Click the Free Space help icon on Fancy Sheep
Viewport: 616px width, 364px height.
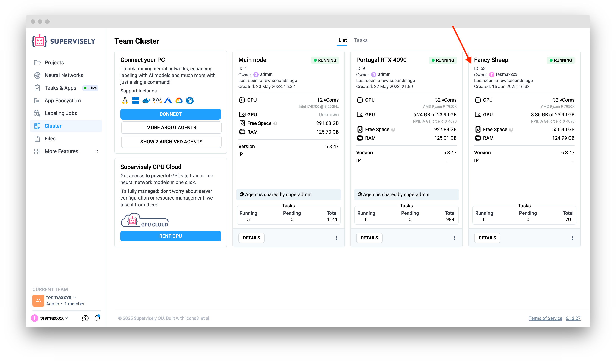511,130
